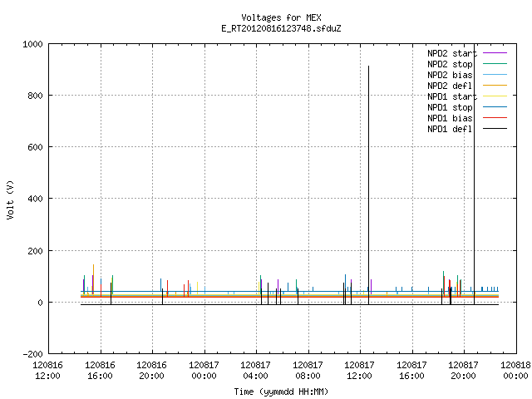
Task: Click the x-axis tick label '120817 04:00'
Action: (255, 371)
